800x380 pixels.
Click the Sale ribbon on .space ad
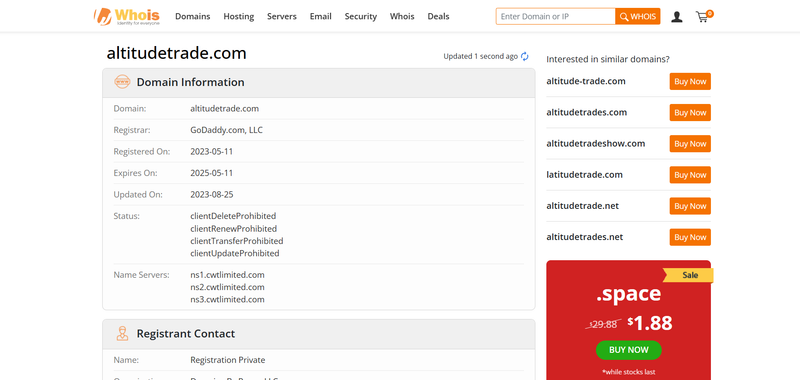[x=688, y=275]
